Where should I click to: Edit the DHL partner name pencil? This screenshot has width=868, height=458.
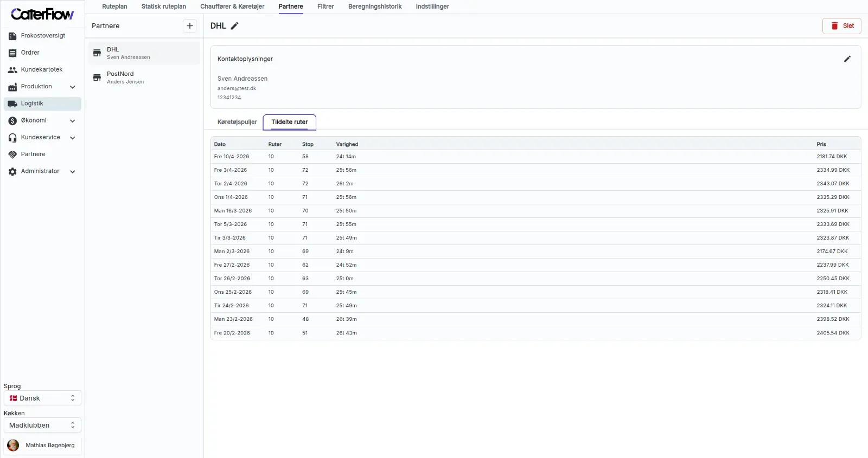coord(235,26)
